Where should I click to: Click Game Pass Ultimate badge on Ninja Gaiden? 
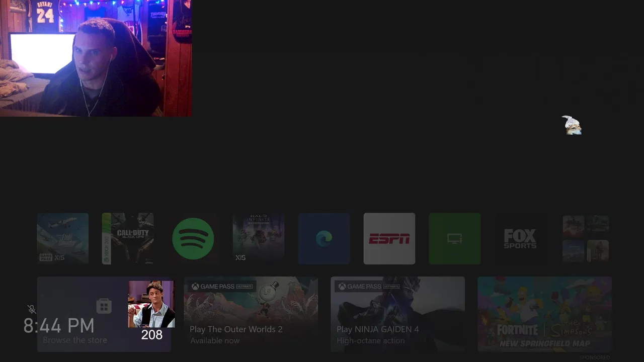[369, 287]
